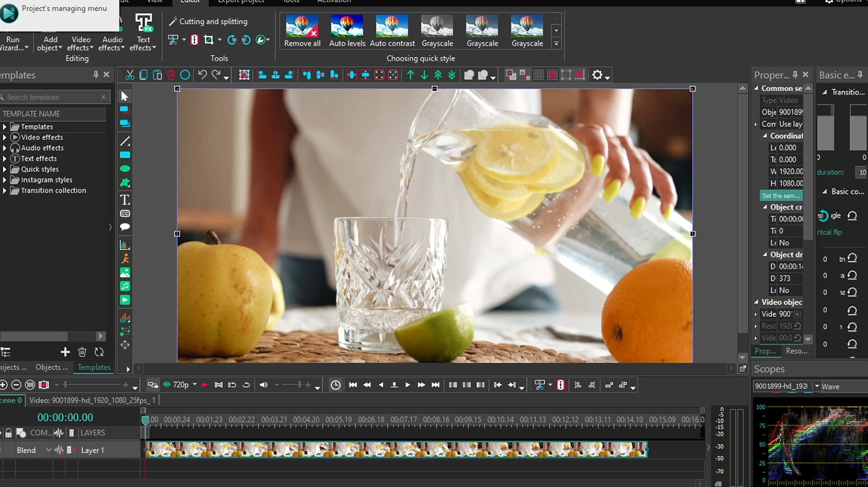Switch to the Objects tab at bottom left
Viewport: 868px width, 487px height.
pos(52,367)
